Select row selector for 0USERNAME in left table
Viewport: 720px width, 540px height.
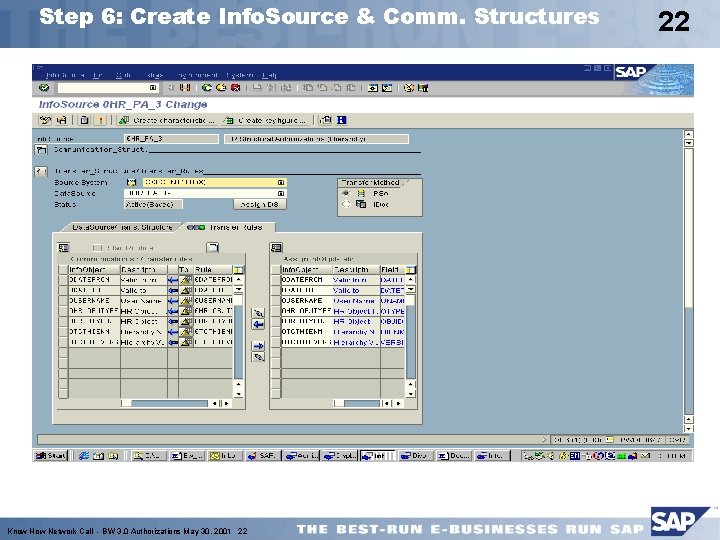pyautogui.click(x=63, y=301)
